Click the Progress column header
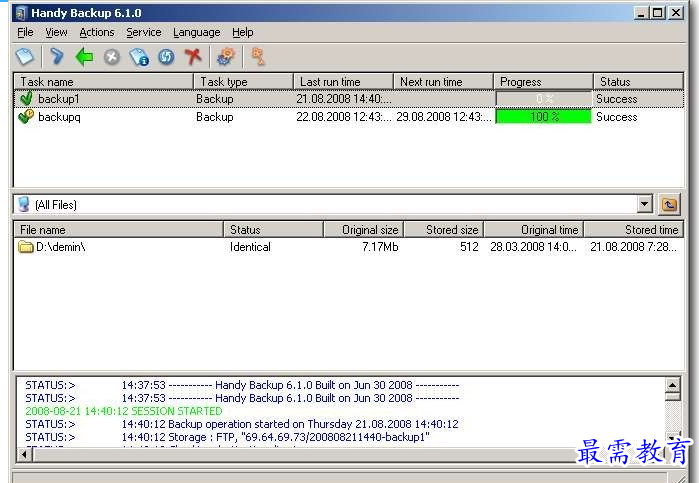Image resolution: width=699 pixels, height=483 pixels. [543, 82]
